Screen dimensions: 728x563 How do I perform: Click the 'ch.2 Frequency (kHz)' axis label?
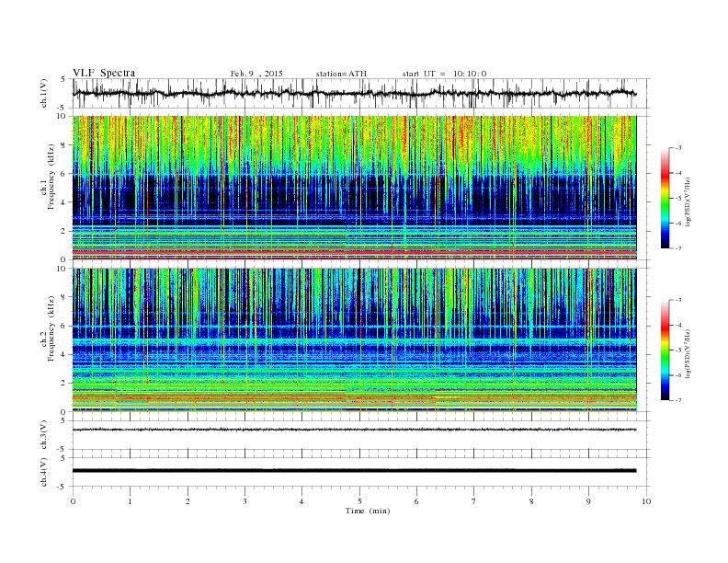click(x=49, y=328)
